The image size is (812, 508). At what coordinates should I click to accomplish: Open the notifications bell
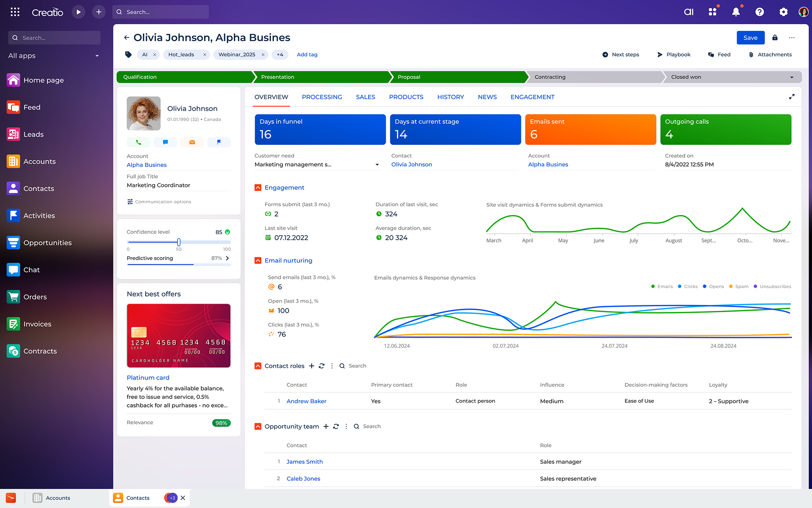click(736, 12)
